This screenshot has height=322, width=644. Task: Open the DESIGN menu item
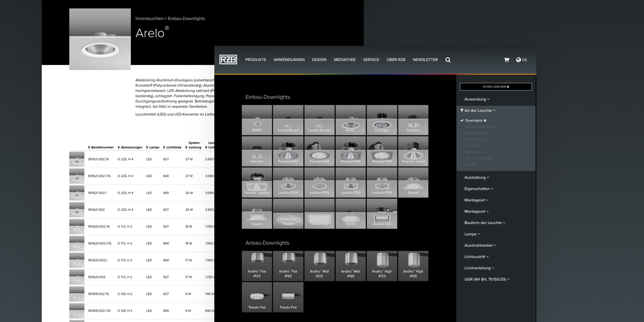click(319, 60)
